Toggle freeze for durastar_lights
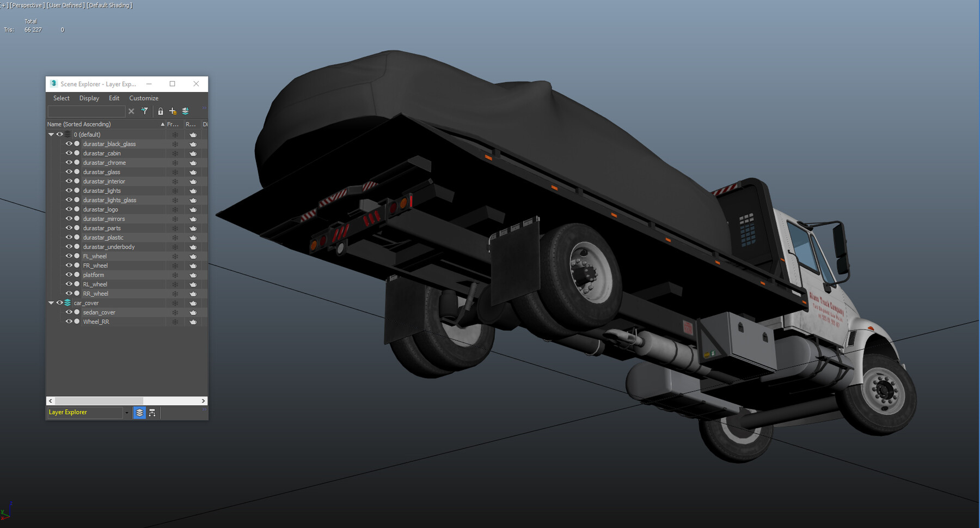 [175, 191]
